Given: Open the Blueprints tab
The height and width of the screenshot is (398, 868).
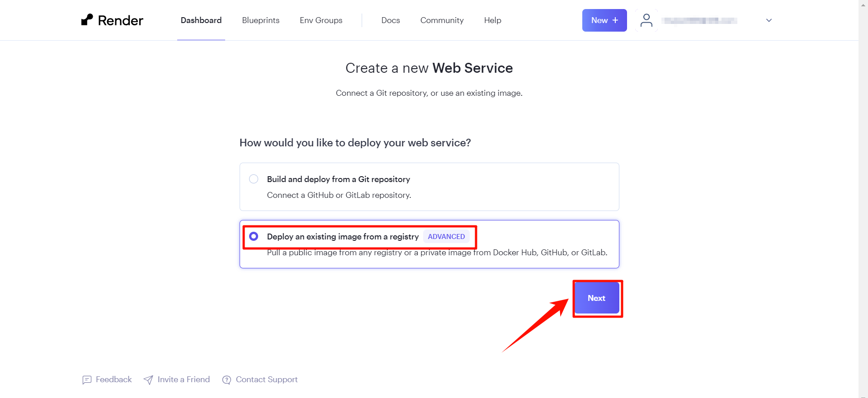Looking at the screenshot, I should [x=261, y=20].
